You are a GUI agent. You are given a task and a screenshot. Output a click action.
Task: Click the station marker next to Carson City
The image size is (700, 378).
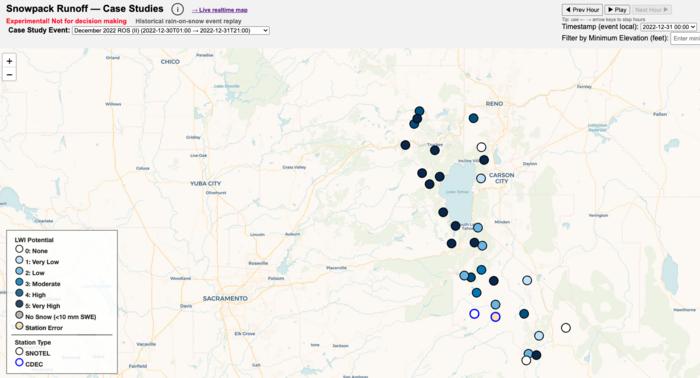(x=481, y=179)
